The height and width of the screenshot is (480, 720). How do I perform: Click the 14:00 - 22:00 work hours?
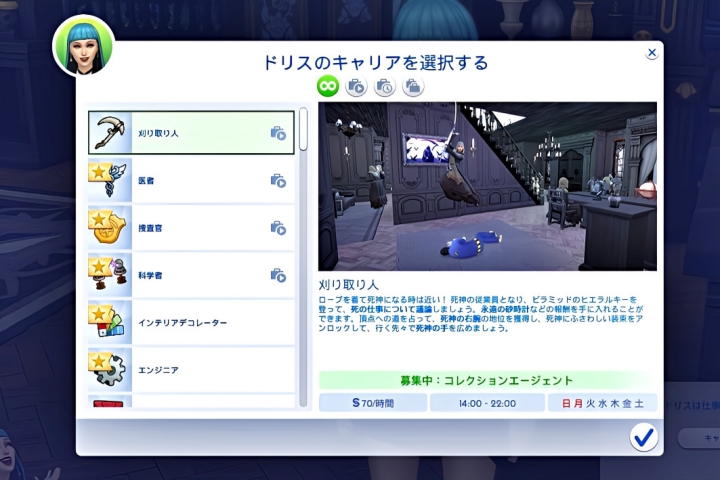pos(487,403)
